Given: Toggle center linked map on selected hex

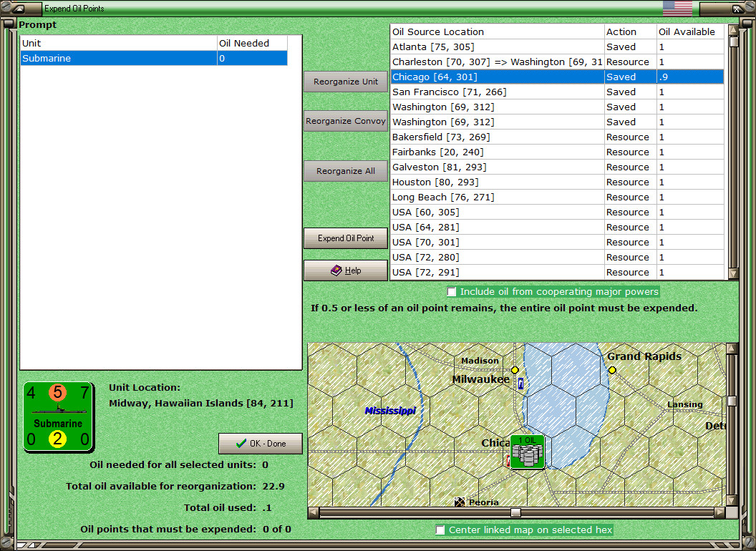Looking at the screenshot, I should click(440, 530).
